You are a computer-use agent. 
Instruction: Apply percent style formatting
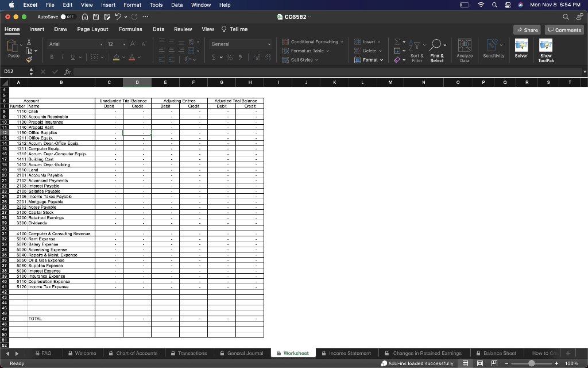tap(228, 58)
